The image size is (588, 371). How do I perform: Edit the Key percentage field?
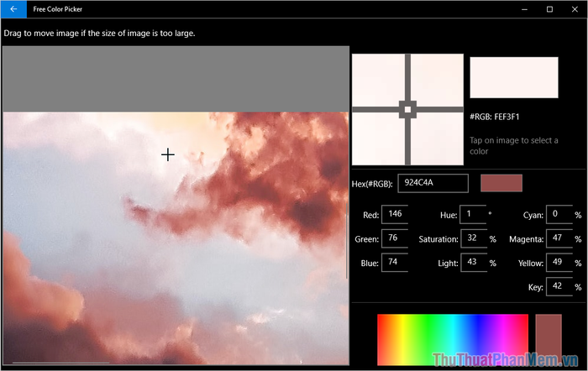click(x=559, y=287)
